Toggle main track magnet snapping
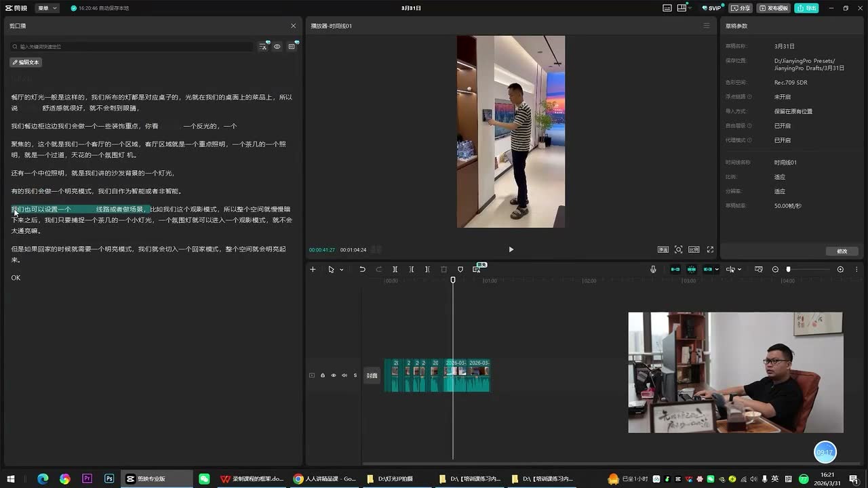The image size is (868, 488). (x=675, y=269)
